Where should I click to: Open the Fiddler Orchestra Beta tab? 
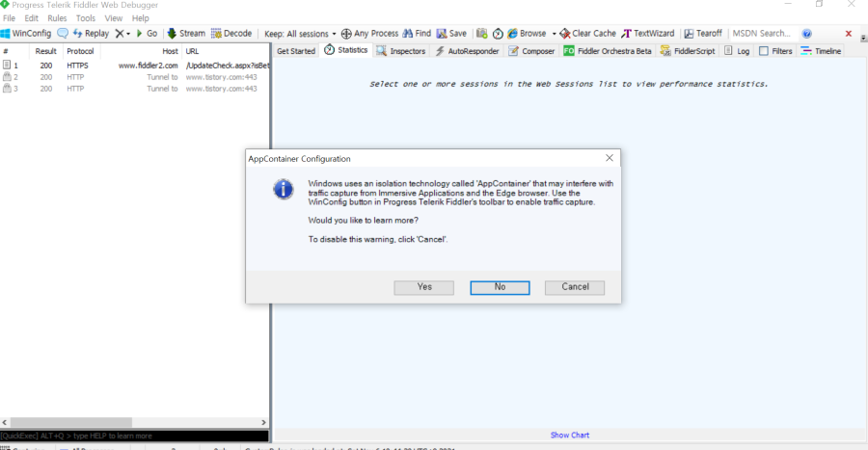tap(608, 51)
